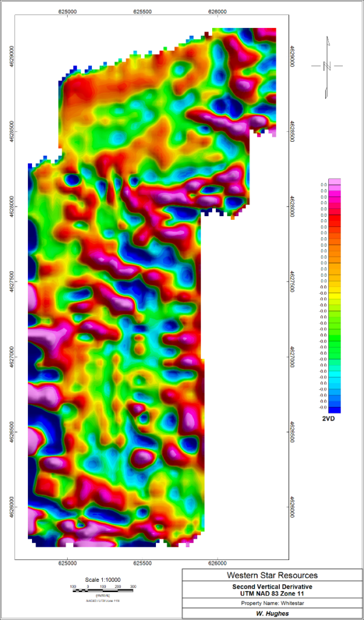Pick the bright yellow swatch in the color legend
This screenshot has width=364, height=620.
coord(334,295)
